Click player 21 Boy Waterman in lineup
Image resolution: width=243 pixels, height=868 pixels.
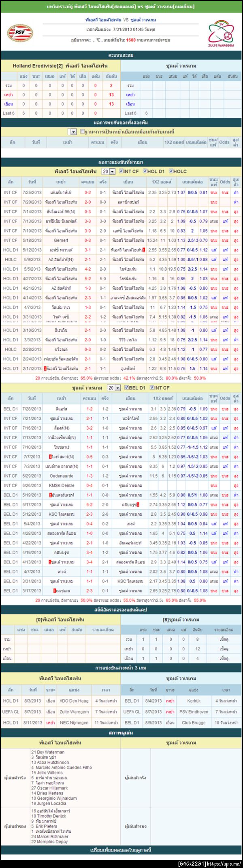[48, 752]
